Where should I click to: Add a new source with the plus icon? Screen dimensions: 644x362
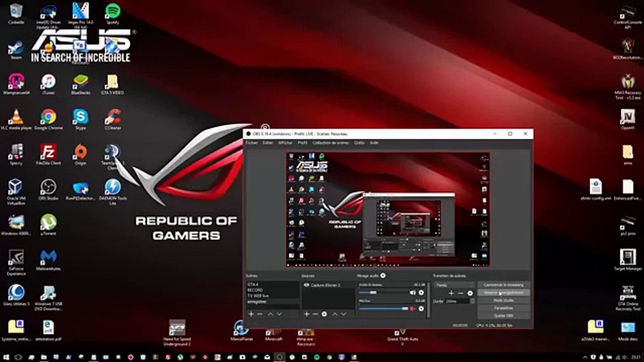(x=306, y=314)
